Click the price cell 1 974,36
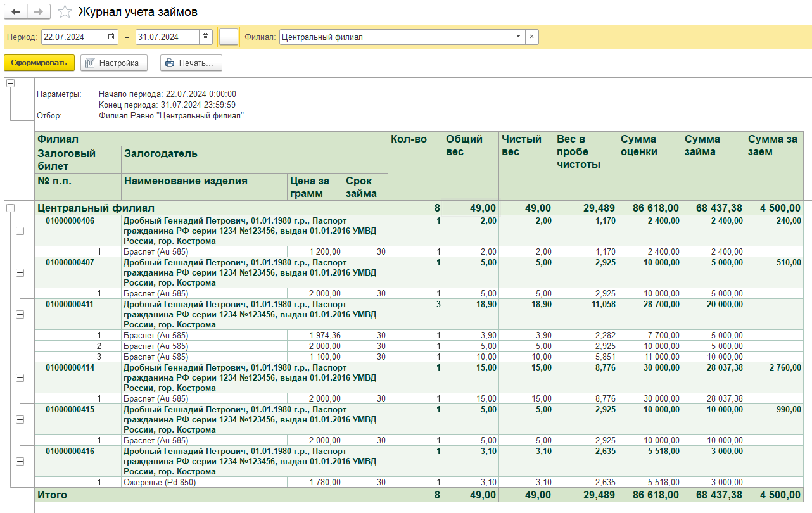 coord(315,336)
